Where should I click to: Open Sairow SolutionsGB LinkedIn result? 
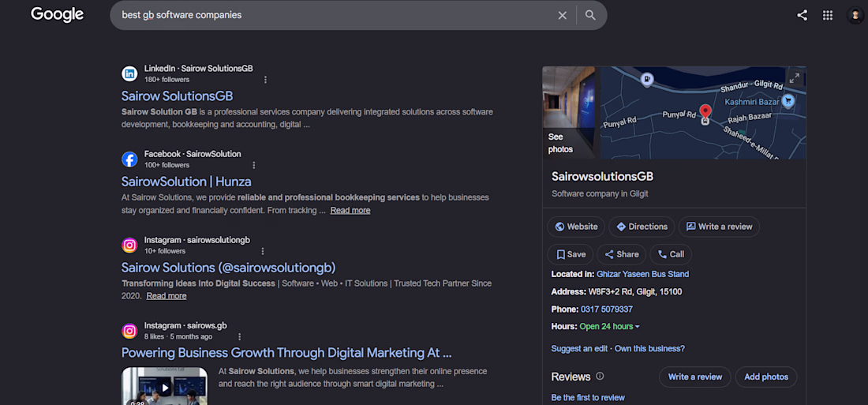[177, 96]
